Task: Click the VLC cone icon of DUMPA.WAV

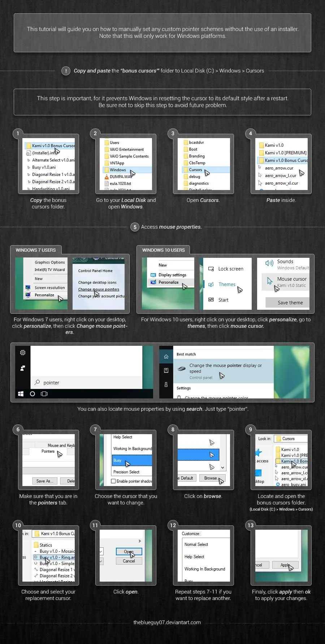Action: tap(107, 177)
